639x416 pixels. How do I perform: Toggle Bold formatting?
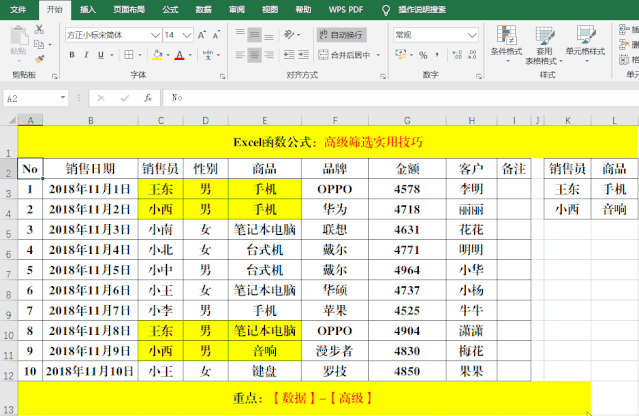coord(71,55)
